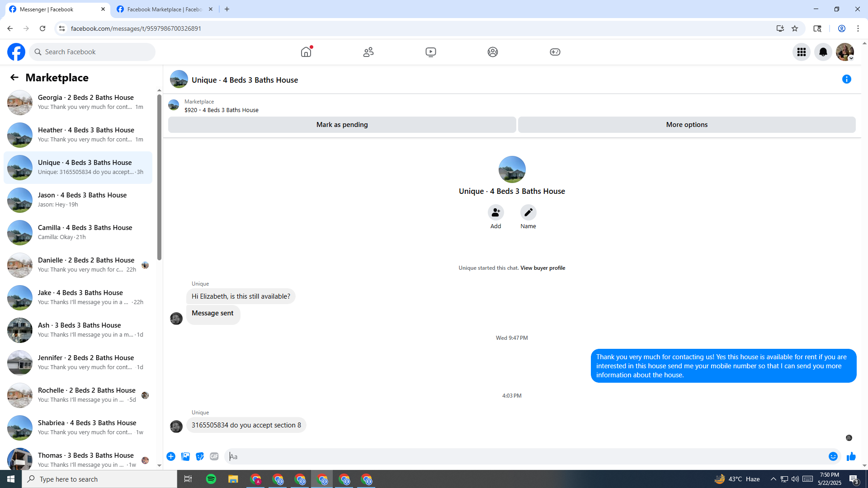Switch to Messenger browser tab
The height and width of the screenshot is (488, 868).
57,9
